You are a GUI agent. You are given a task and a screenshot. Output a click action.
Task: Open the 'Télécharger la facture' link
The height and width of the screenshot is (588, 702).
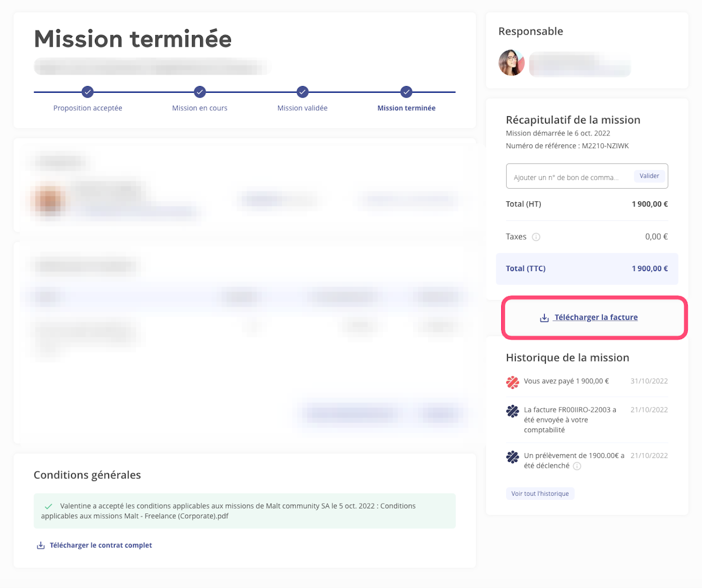[596, 318]
